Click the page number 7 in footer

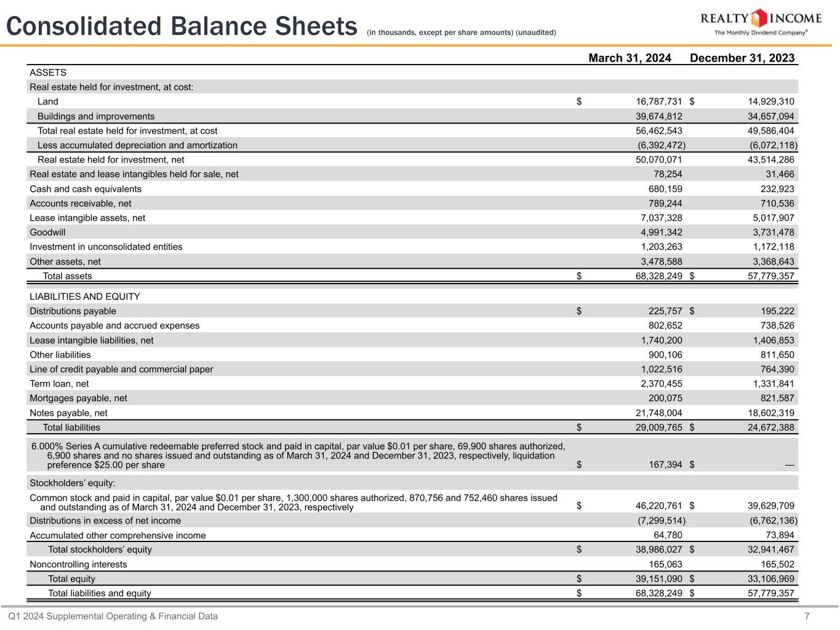tap(807, 616)
